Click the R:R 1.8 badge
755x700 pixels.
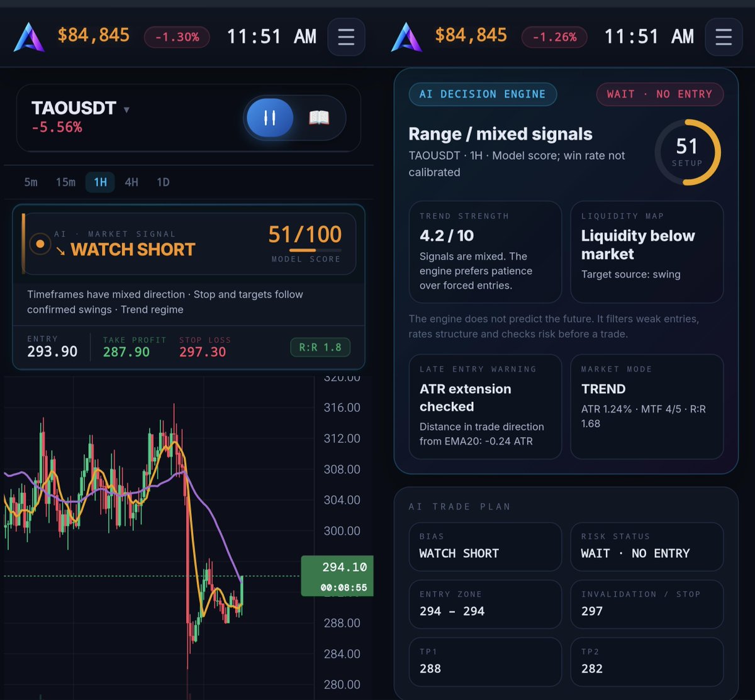[320, 347]
